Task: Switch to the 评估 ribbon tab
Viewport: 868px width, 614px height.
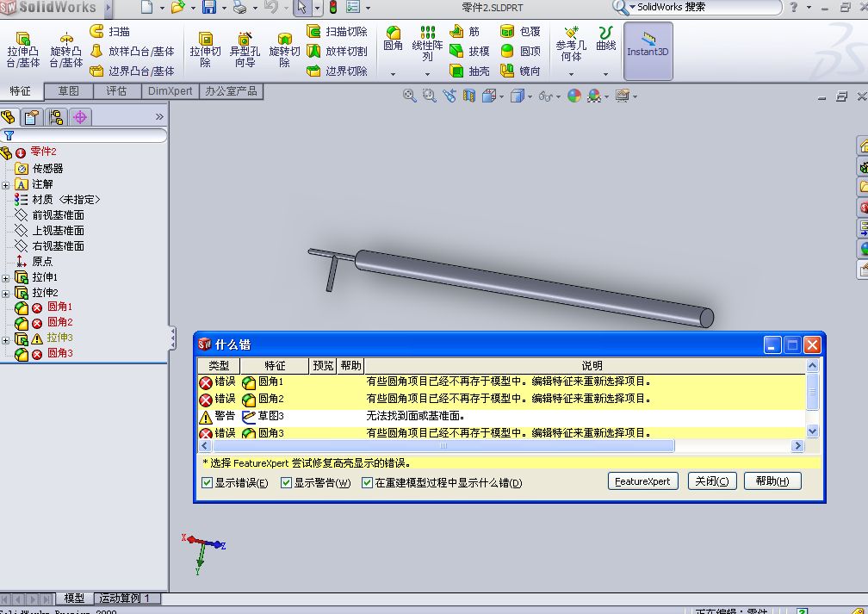Action: pos(117,90)
